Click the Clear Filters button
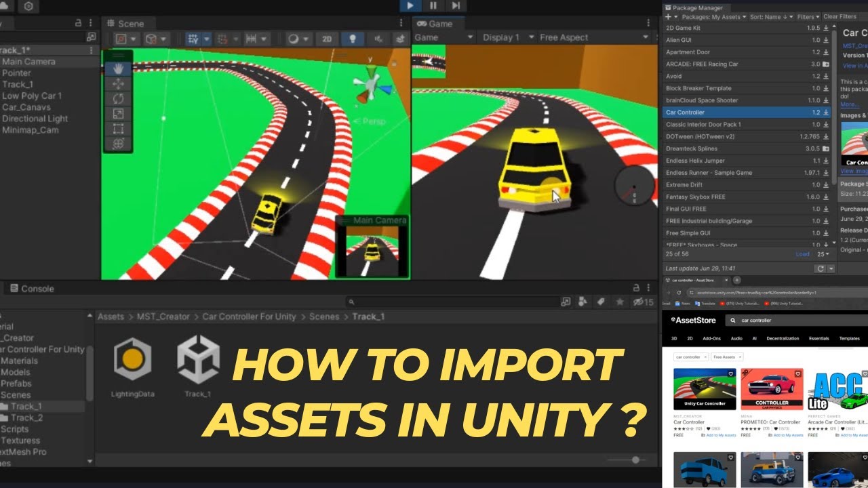Image resolution: width=868 pixels, height=488 pixels. [x=840, y=17]
